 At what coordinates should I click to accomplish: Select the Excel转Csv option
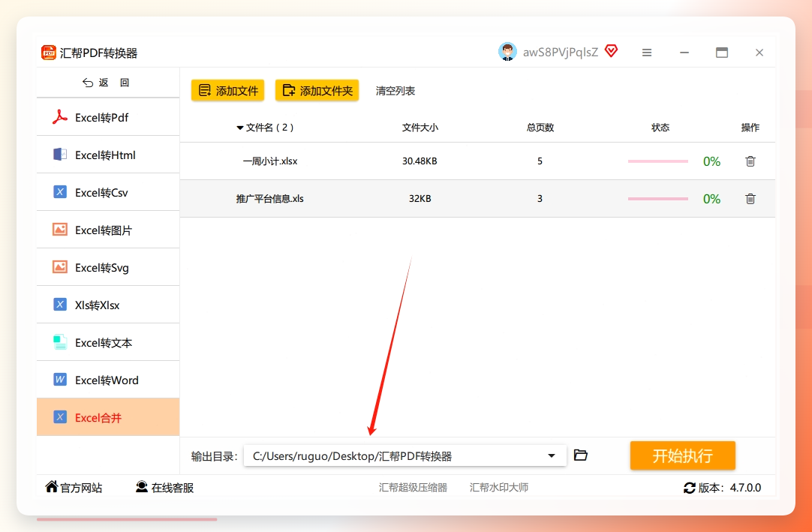pos(108,192)
